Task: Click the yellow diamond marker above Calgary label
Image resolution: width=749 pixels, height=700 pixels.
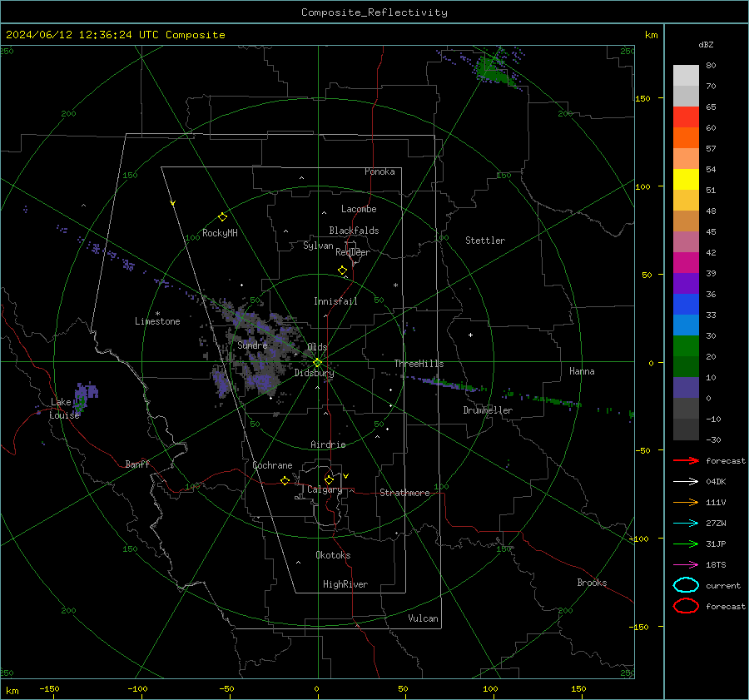Action: coord(329,479)
